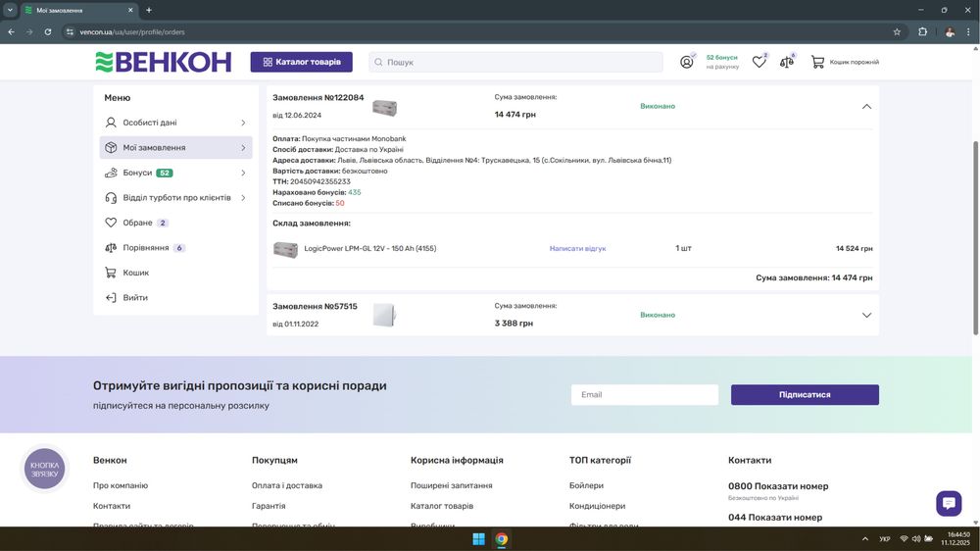Open shopping cart icon in header
This screenshot has height=551, width=980.
(x=817, y=62)
